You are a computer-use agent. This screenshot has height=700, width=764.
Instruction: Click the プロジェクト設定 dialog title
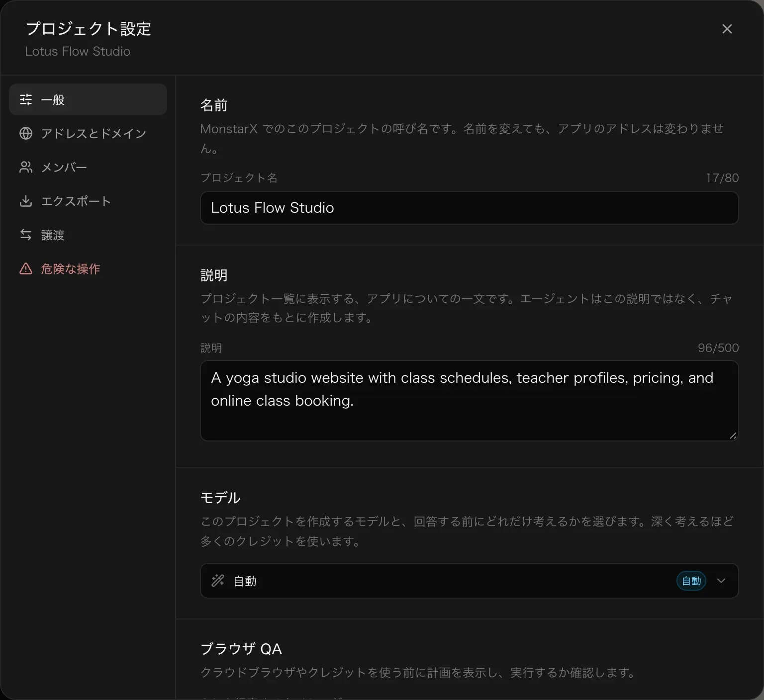pos(89,29)
